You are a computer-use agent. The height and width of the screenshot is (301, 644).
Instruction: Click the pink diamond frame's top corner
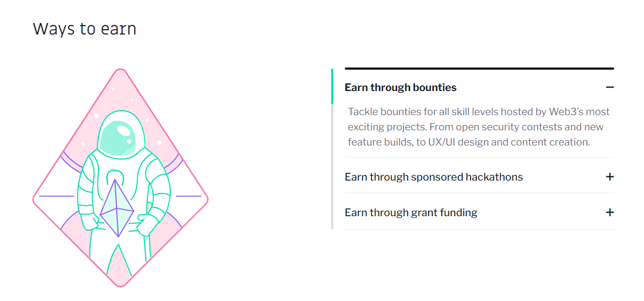(121, 71)
